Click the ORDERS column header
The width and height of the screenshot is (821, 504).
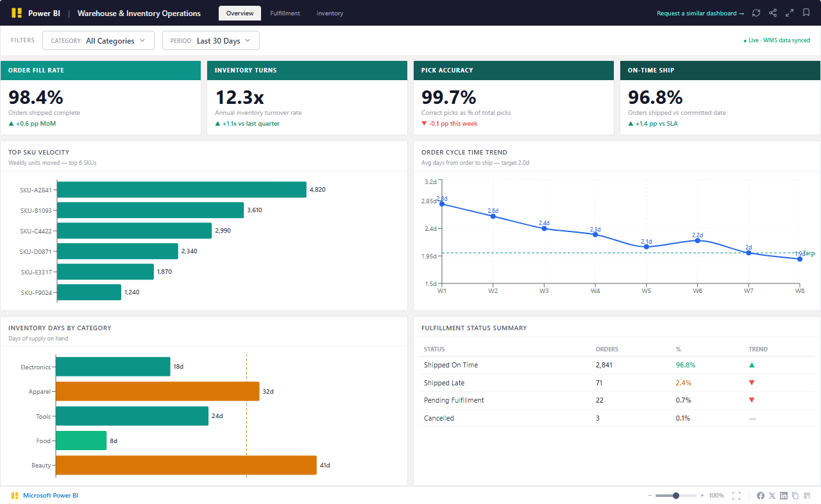point(607,349)
